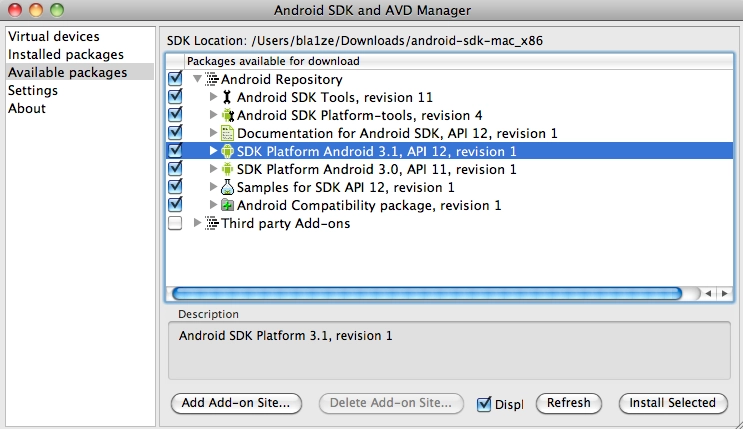The width and height of the screenshot is (743, 429).
Task: Uncheck Android SDK Platform-tools checkbox
Action: [x=175, y=114]
